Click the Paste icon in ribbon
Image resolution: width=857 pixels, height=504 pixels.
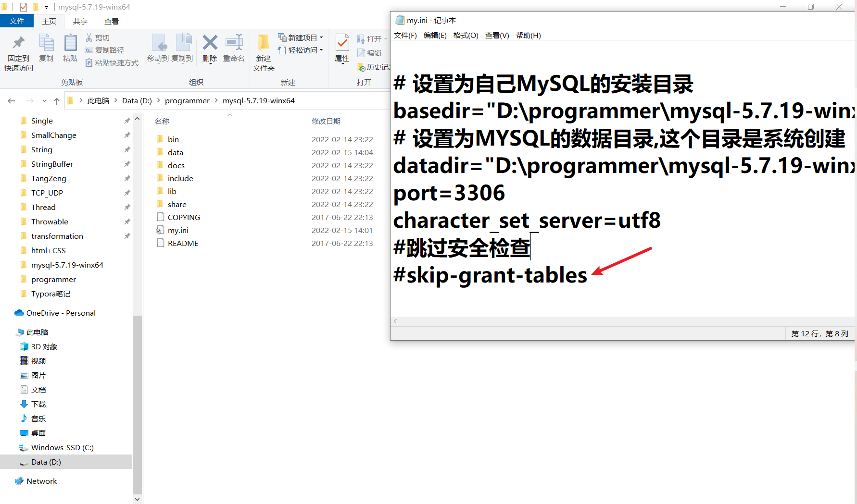(x=70, y=43)
